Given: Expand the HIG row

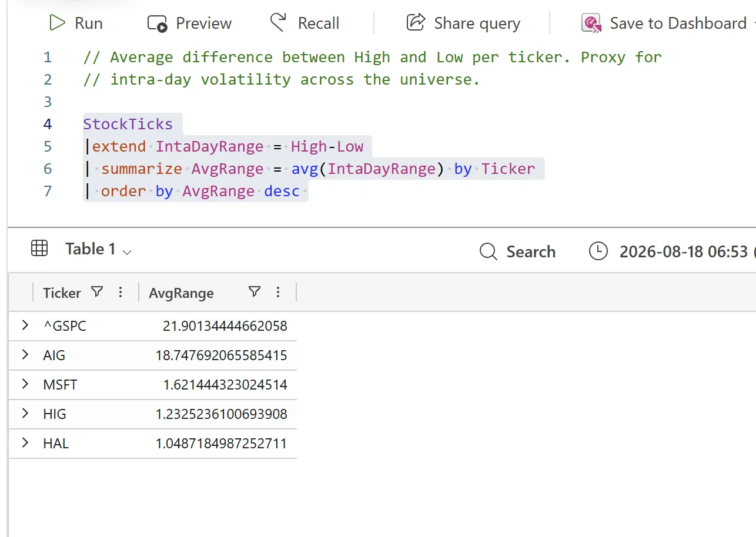Looking at the screenshot, I should point(25,414).
